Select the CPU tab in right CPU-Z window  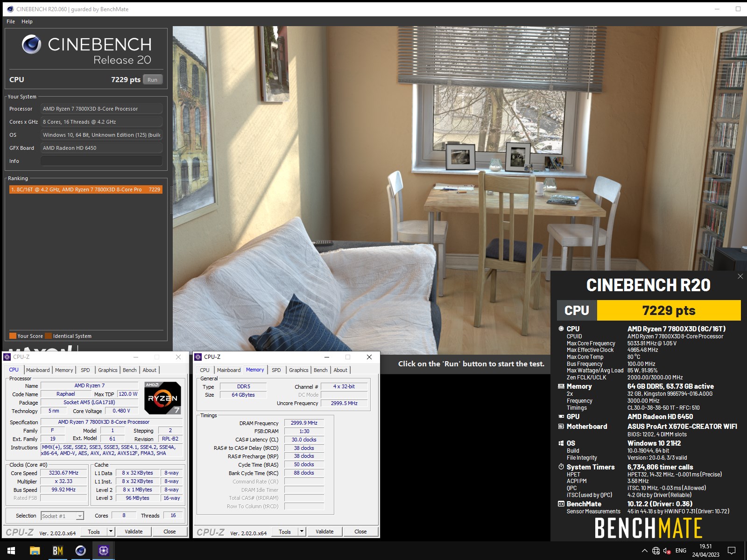pos(205,370)
